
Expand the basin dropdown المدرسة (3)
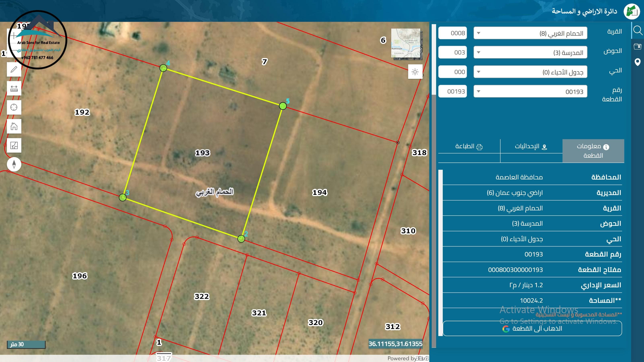pos(530,52)
